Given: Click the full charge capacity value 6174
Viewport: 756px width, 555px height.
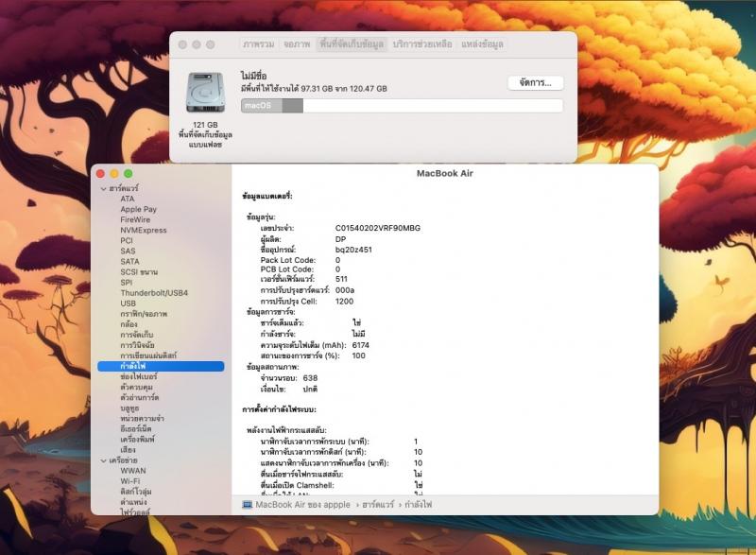Looking at the screenshot, I should [x=361, y=345].
